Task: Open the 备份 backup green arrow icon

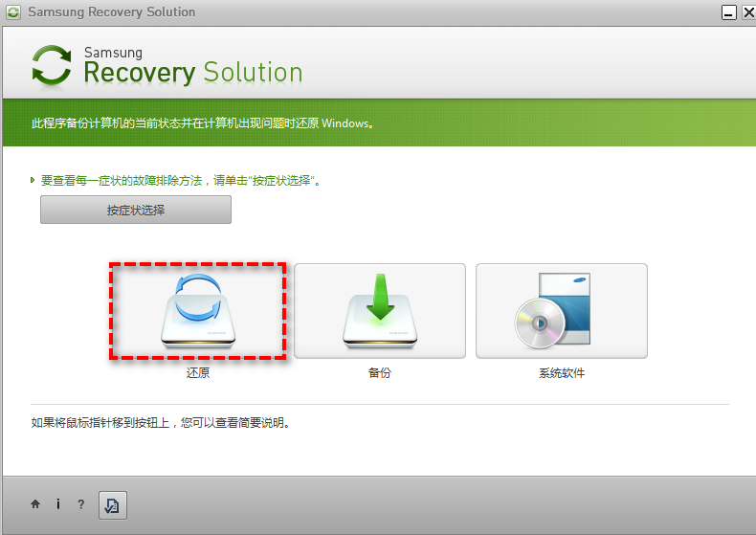Action: pos(380,311)
